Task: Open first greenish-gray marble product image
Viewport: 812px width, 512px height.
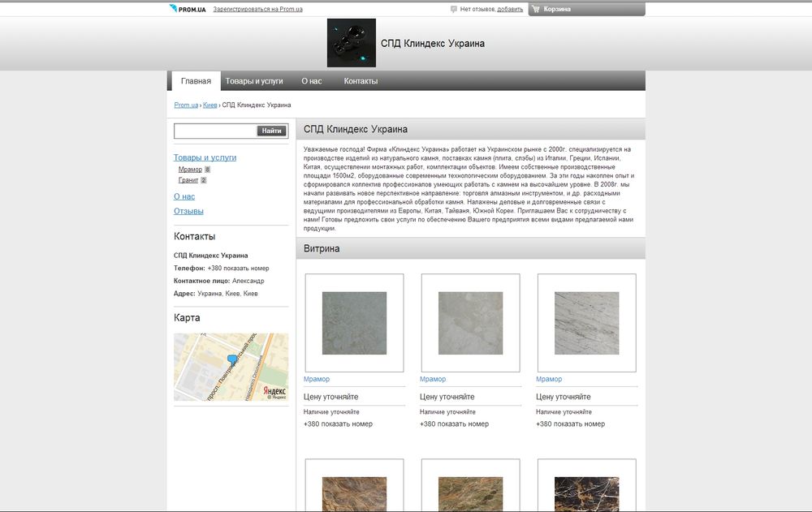Action: tap(354, 323)
